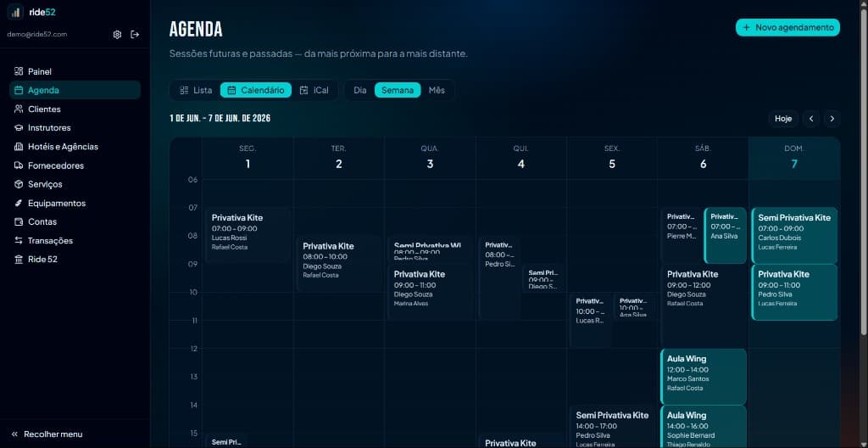Click the Contas wallet icon

point(19,221)
